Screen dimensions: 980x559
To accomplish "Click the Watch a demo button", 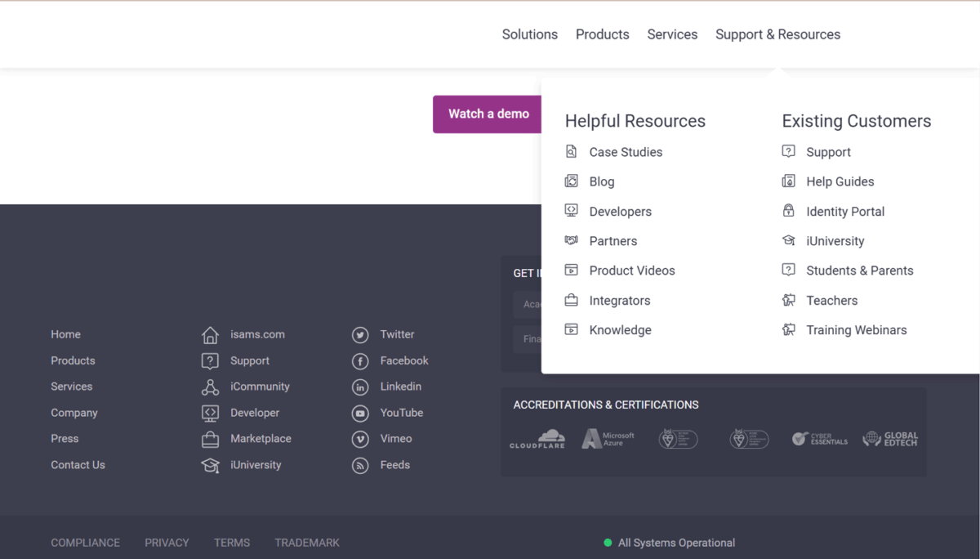I will 488,114.
